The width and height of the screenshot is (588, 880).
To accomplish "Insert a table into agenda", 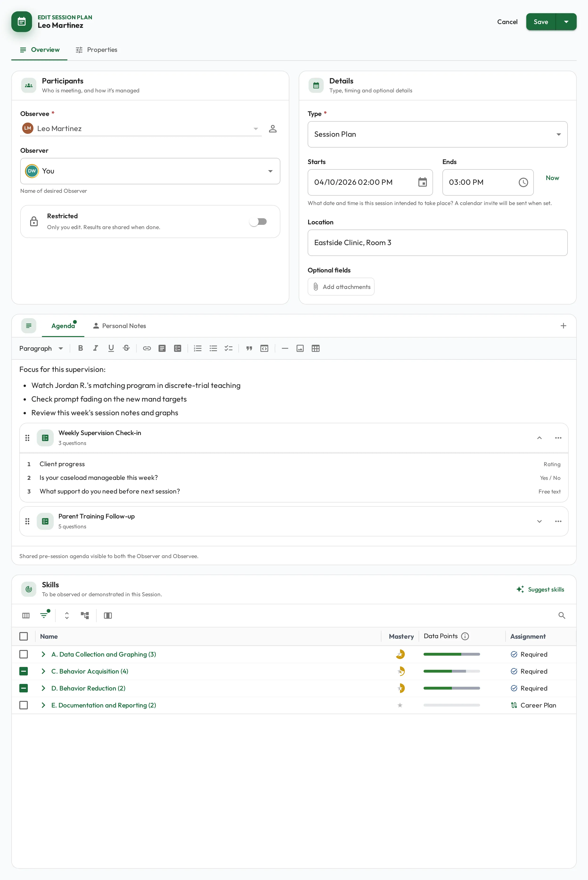I will (316, 348).
